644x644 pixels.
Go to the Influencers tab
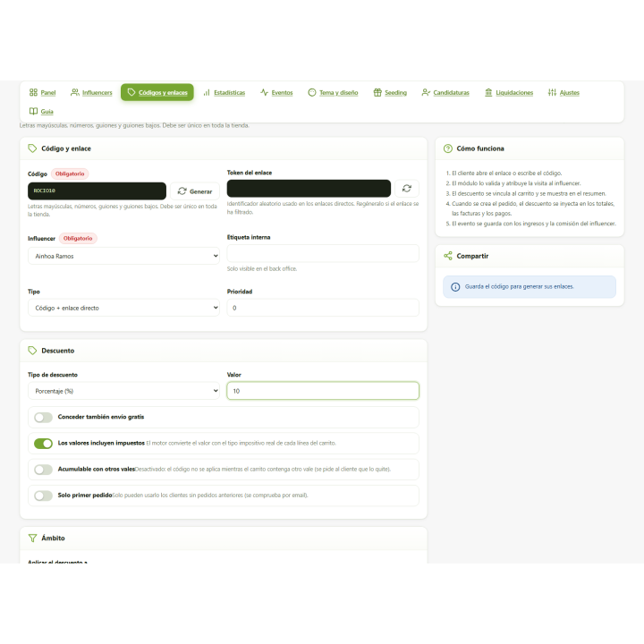91,92
